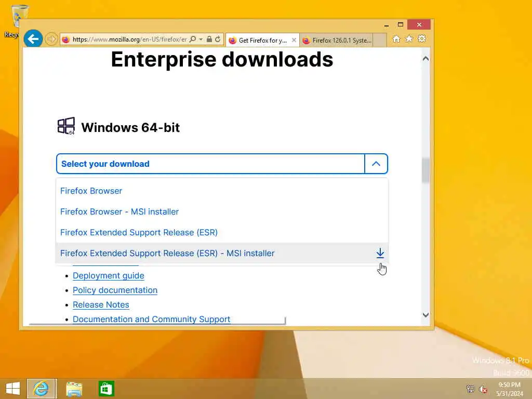532x399 pixels.
Task: Click the Windows 64-bit logo icon
Action: tap(66, 126)
